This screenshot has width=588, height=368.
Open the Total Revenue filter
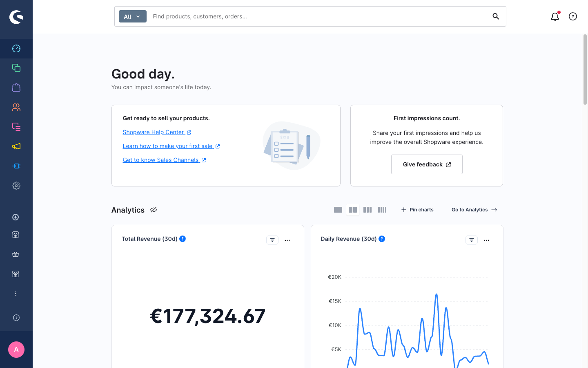pyautogui.click(x=272, y=240)
